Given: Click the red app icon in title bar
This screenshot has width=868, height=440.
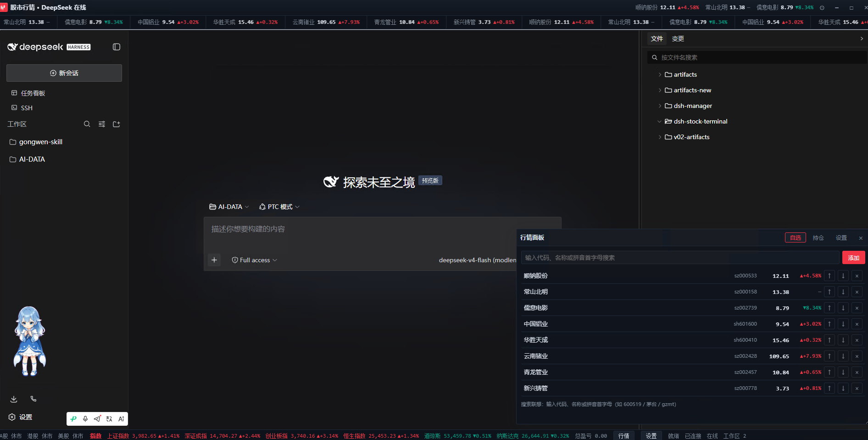Looking at the screenshot, I should click(x=4, y=7).
